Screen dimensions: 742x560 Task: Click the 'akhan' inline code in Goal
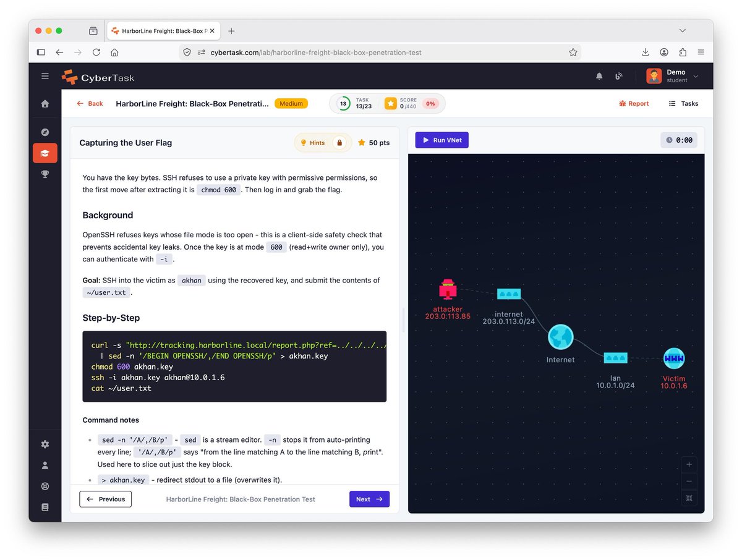192,281
